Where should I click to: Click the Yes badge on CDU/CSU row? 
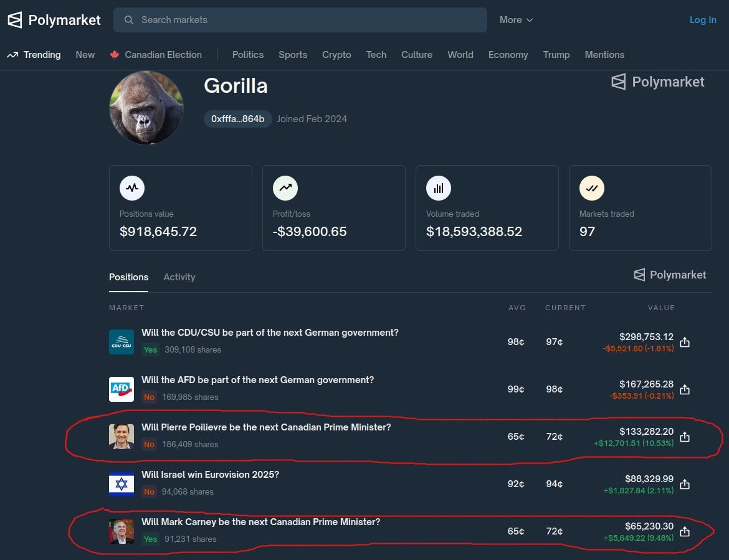pyautogui.click(x=150, y=350)
